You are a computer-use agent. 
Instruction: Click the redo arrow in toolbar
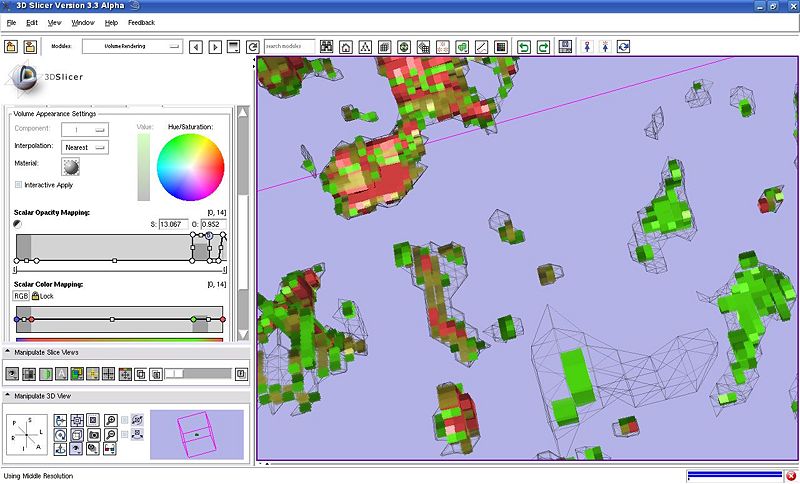point(543,47)
